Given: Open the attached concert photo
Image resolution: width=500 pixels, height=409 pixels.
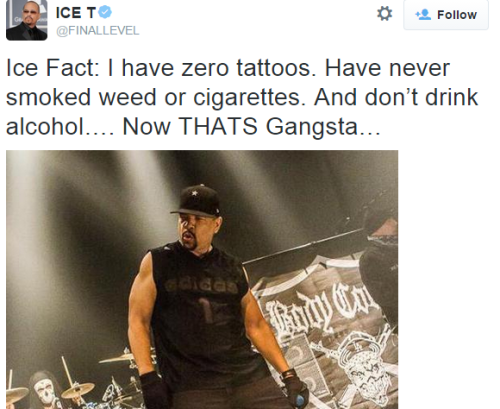Looking at the screenshot, I should click(x=202, y=279).
